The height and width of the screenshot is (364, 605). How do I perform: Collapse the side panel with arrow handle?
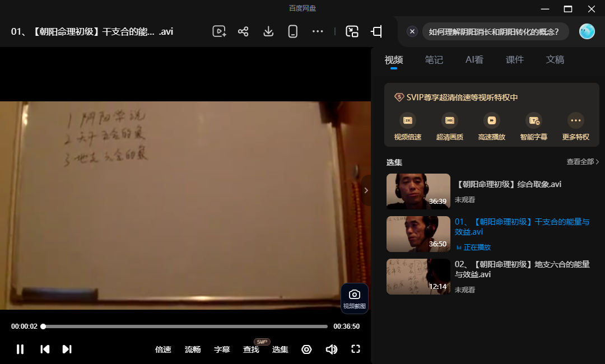click(366, 190)
